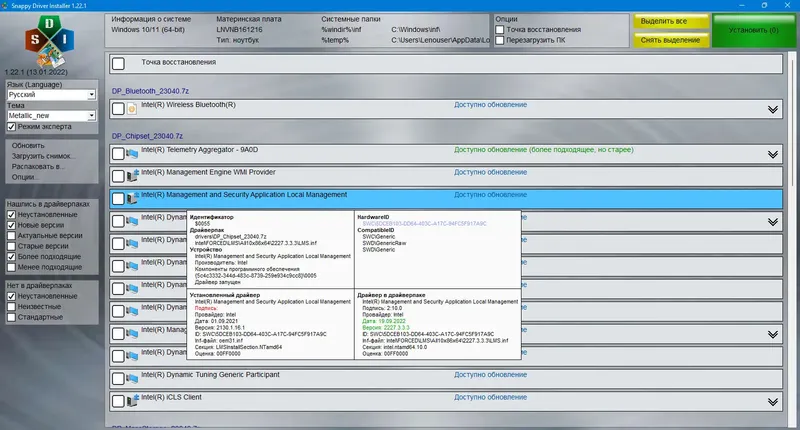Select the Dynamic Tuning Generic Participant checkbox

pyautogui.click(x=118, y=378)
